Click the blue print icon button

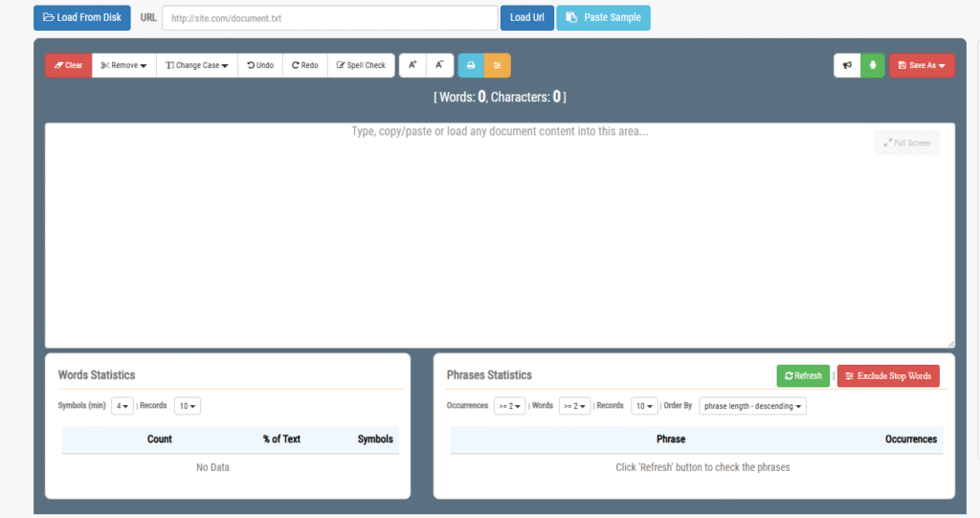pyautogui.click(x=471, y=65)
